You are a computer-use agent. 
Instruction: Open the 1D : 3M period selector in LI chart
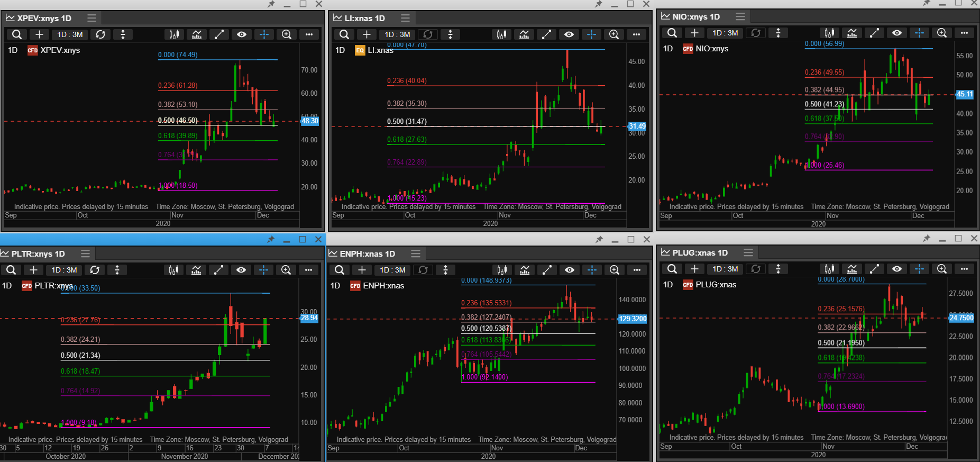(x=397, y=34)
